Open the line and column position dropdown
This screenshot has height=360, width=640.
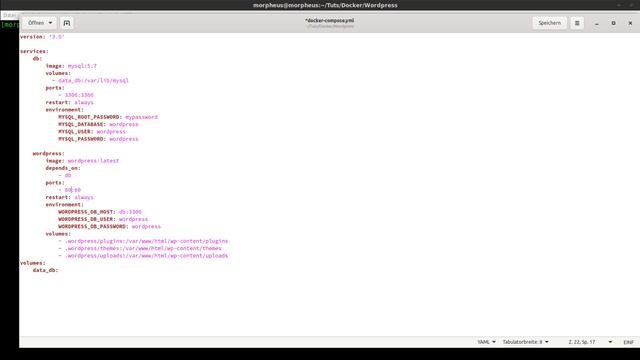590,342
